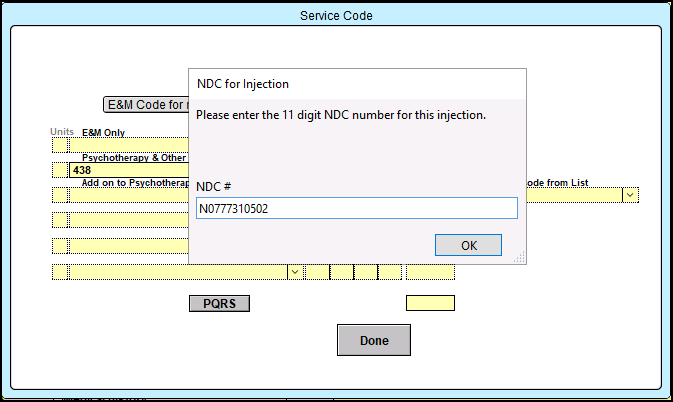Open the code from List dropdown arrow

pos(631,195)
